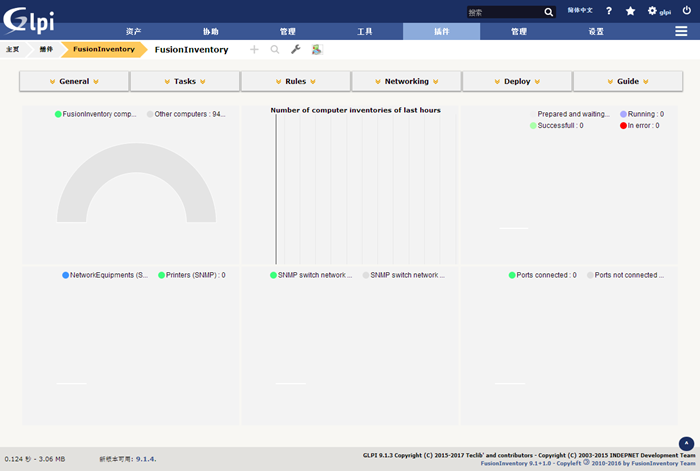700x471 pixels.
Task: Open the wrench configuration icon
Action: tap(296, 50)
